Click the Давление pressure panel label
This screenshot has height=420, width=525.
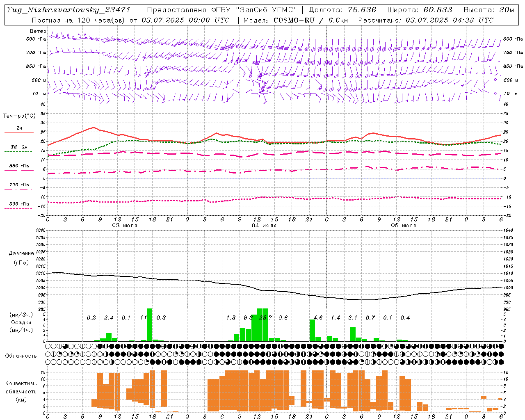(21, 253)
